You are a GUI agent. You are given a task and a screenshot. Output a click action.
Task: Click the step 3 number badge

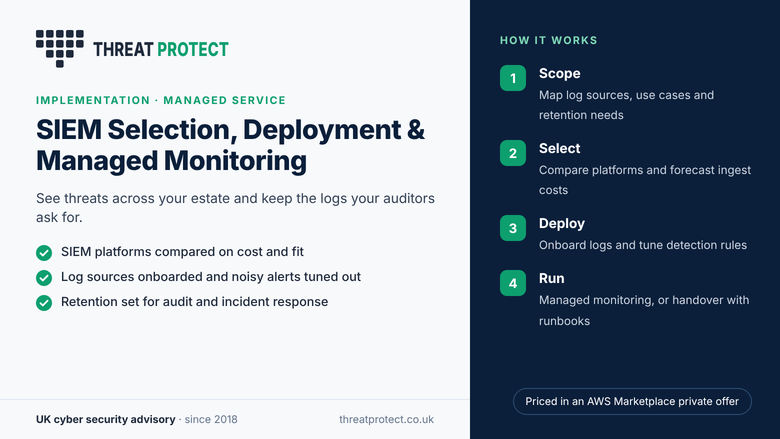[513, 228]
